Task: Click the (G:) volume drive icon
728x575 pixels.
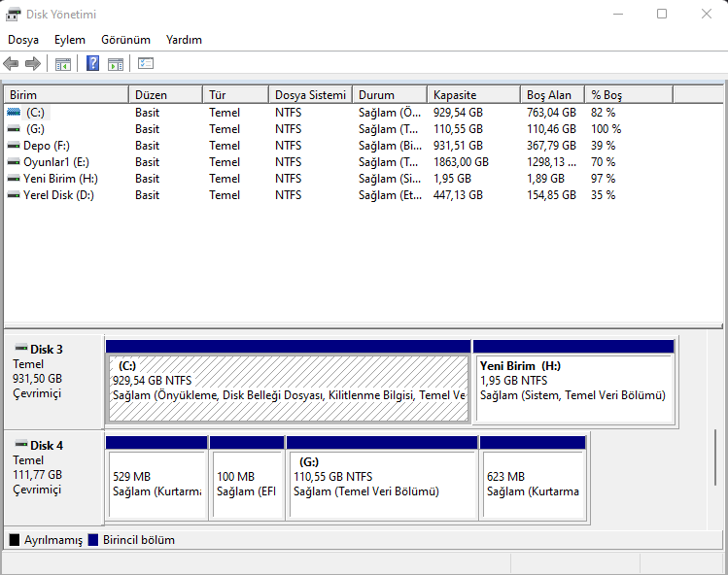Action: (14, 128)
